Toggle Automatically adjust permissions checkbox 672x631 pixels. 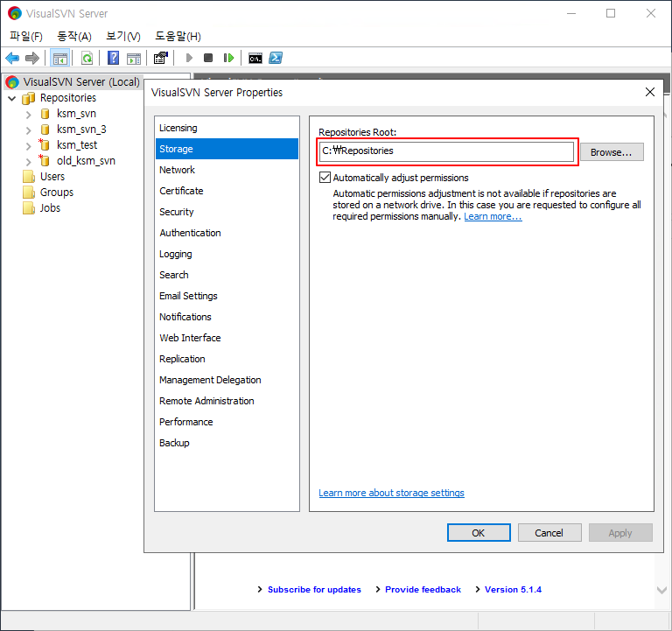pyautogui.click(x=325, y=178)
